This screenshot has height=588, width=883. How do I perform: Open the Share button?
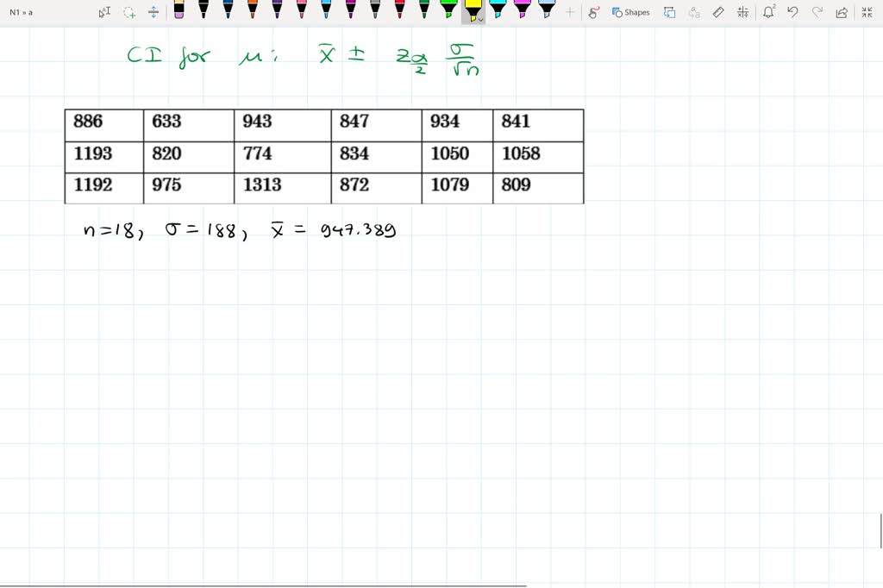842,12
